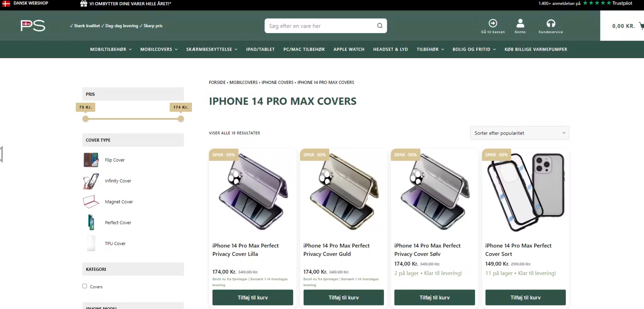Image resolution: width=644 pixels, height=309 pixels.
Task: Open the Sorter efter popularitet dropdown
Action: coord(519,133)
